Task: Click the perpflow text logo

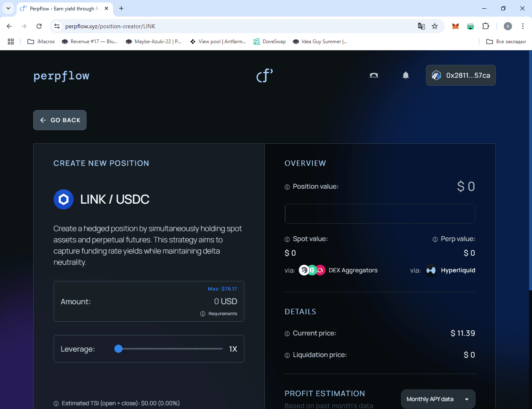Action: 62,76
